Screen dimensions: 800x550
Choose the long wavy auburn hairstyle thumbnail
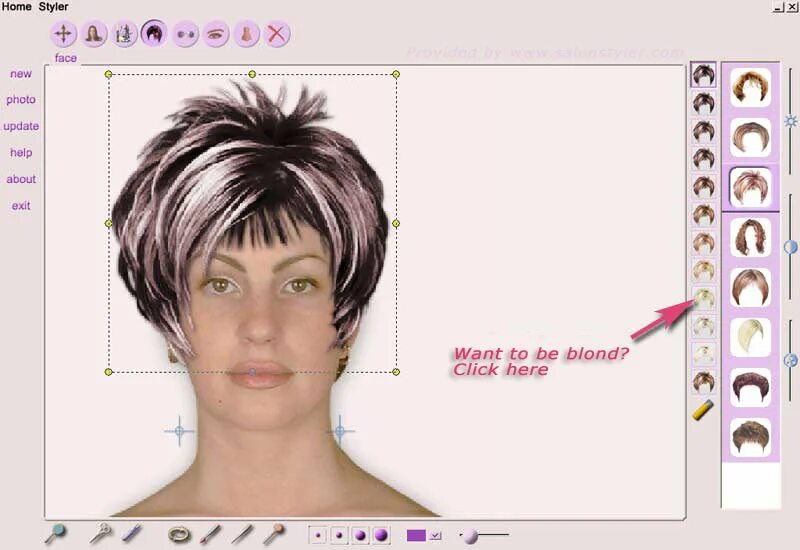coord(751,237)
